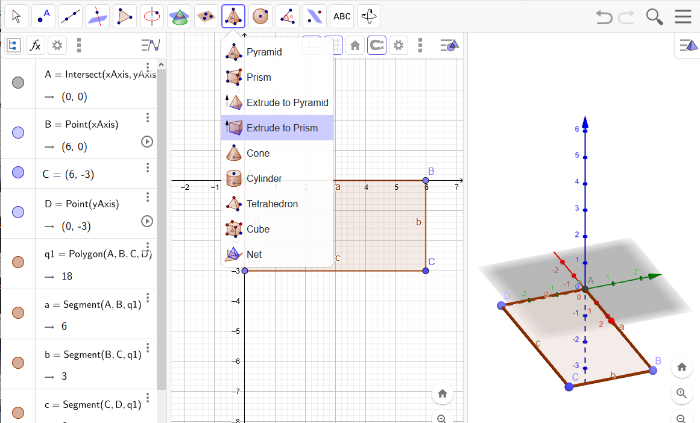Image resolution: width=700 pixels, height=423 pixels.
Task: Select the Plane through three points tool
Action: [x=206, y=17]
